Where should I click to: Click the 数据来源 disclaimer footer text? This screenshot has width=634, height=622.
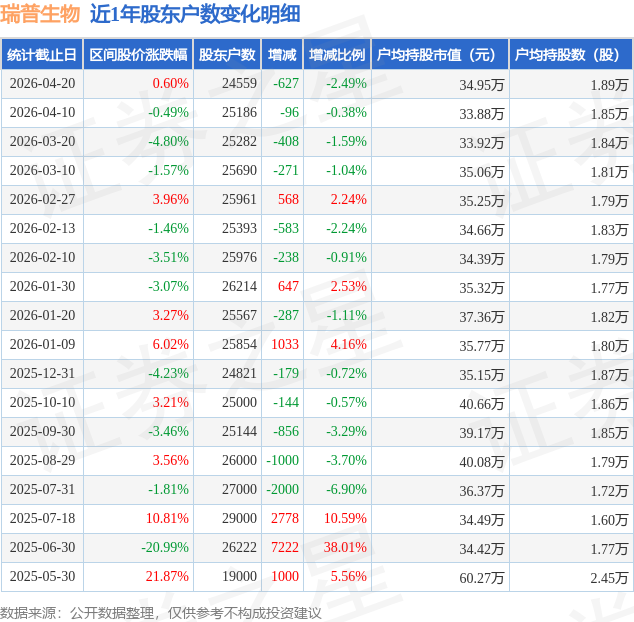coord(160,611)
